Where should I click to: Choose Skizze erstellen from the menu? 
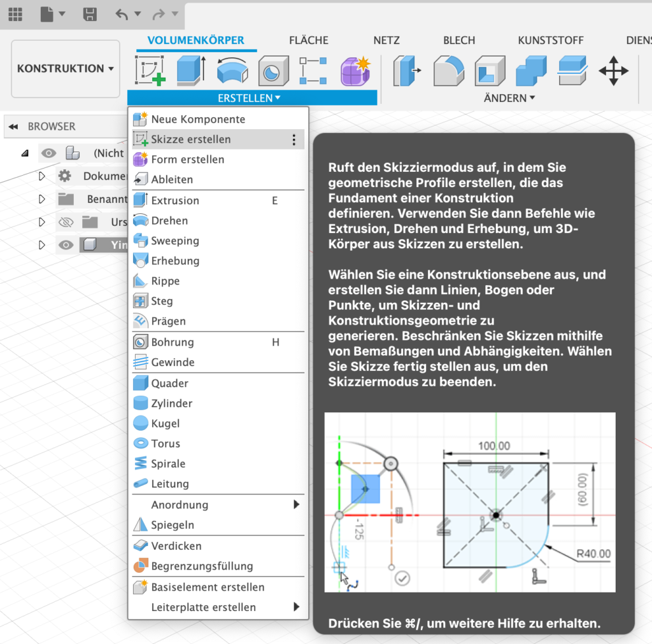click(191, 139)
